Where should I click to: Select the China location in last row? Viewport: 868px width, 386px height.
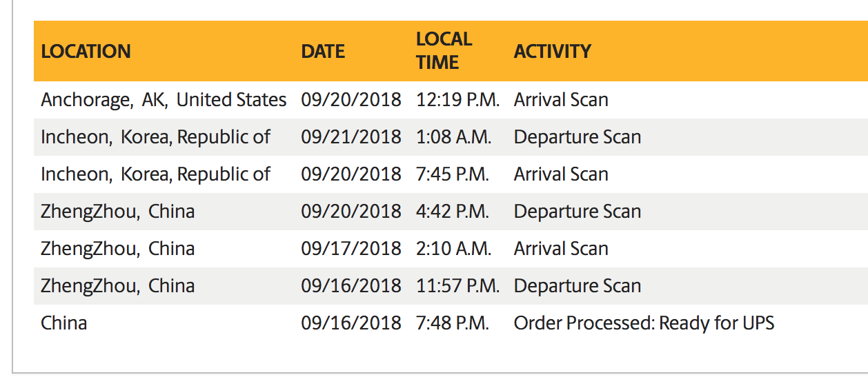(63, 323)
